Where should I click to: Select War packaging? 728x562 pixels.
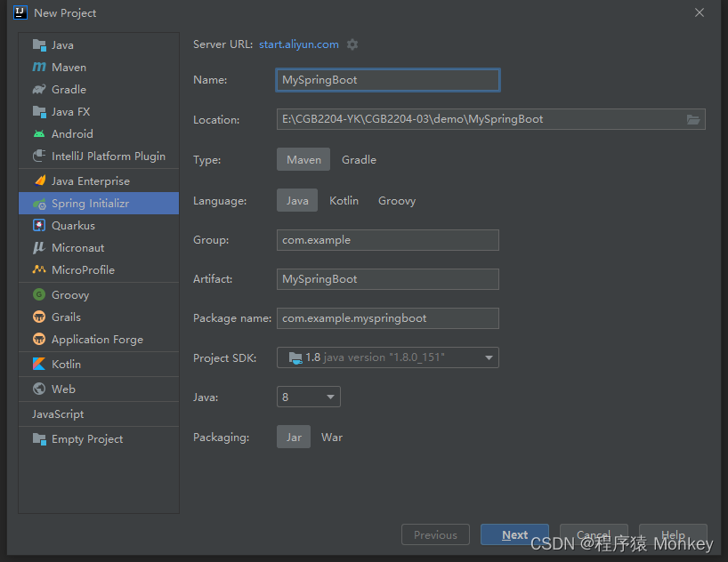pyautogui.click(x=332, y=437)
